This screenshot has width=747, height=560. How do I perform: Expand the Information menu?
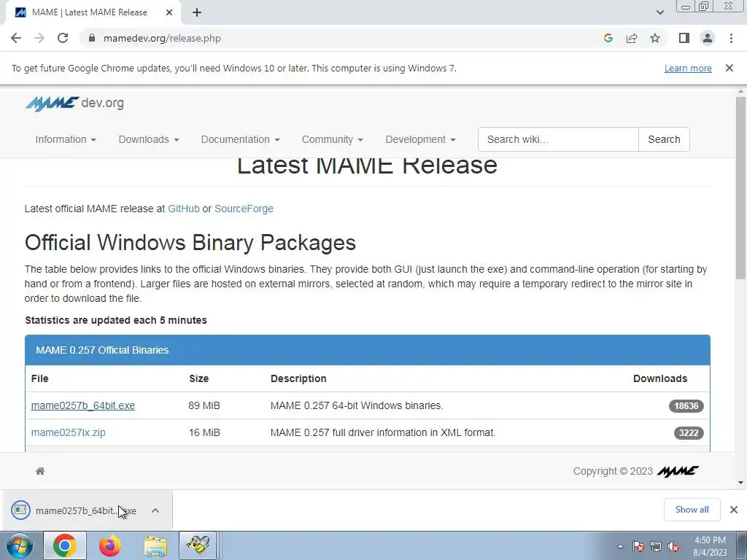click(65, 139)
